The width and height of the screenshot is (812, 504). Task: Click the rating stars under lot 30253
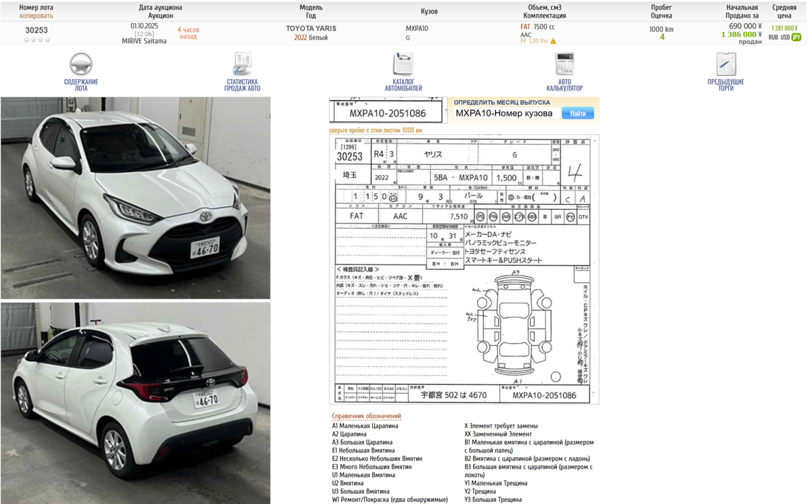(x=37, y=40)
